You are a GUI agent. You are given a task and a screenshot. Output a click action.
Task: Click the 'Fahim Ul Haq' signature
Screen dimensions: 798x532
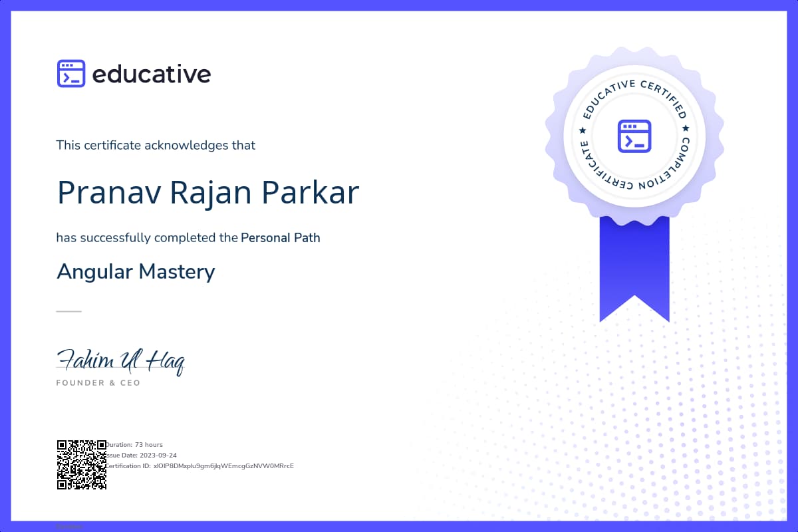120,361
